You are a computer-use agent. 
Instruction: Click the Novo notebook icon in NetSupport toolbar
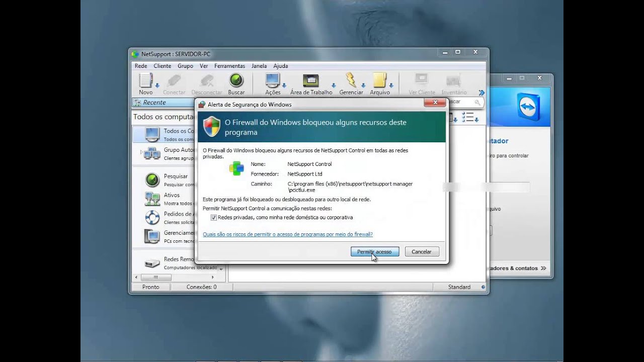pos(145,80)
